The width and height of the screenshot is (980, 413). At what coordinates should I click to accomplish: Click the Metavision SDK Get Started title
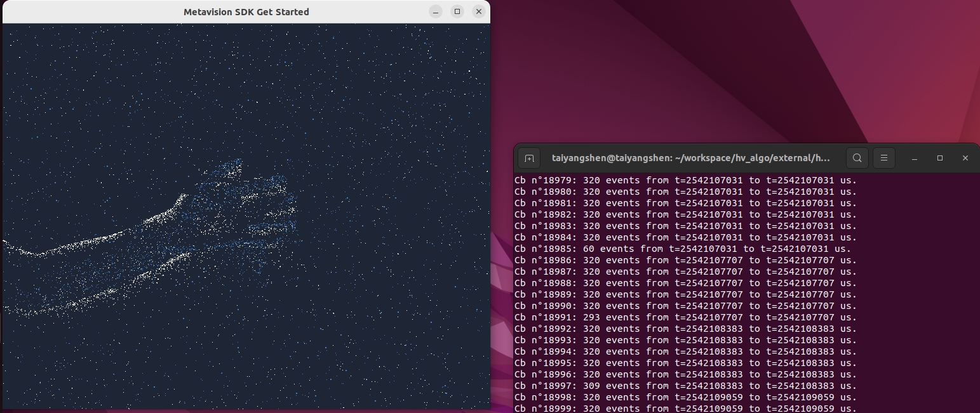[x=246, y=11]
